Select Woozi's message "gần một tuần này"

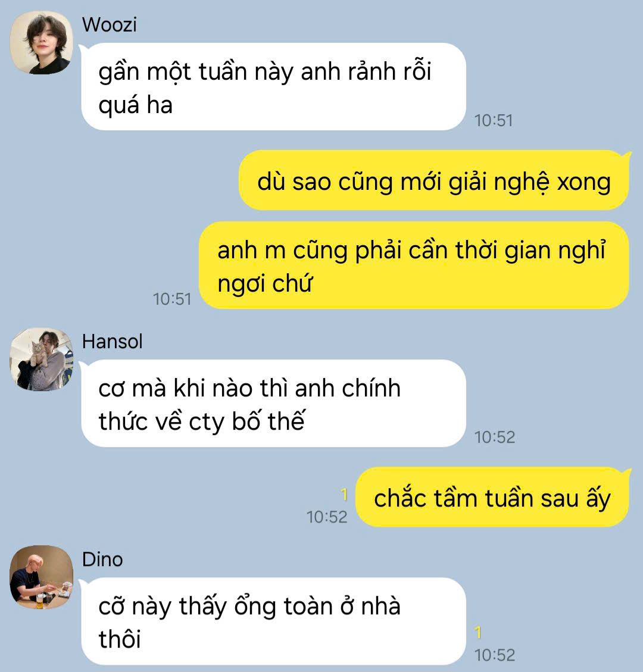pos(273,86)
